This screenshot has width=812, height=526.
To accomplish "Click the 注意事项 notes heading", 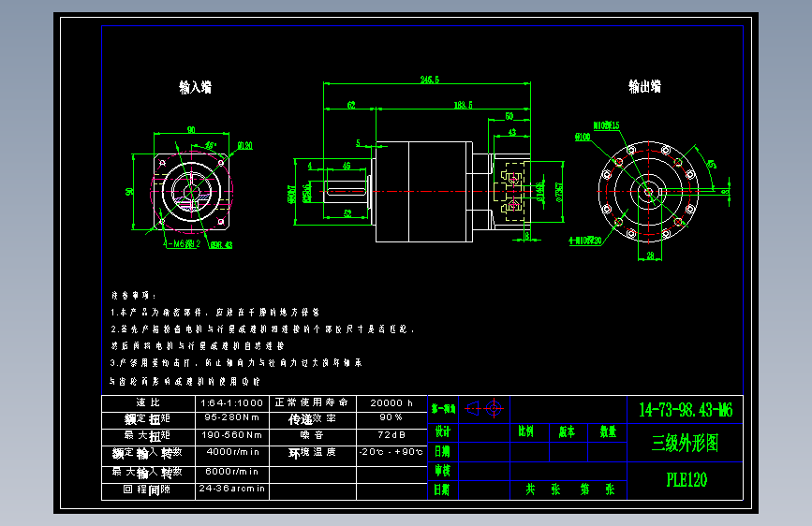I will [x=134, y=296].
